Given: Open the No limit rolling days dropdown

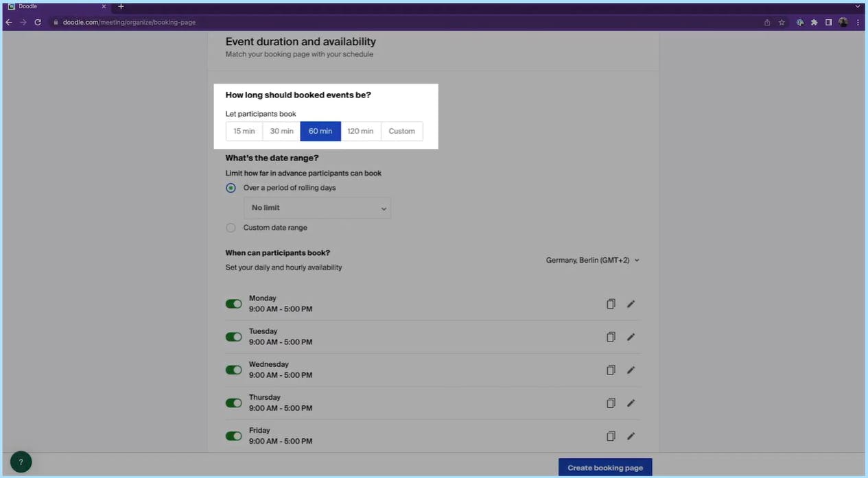Looking at the screenshot, I should (x=316, y=207).
